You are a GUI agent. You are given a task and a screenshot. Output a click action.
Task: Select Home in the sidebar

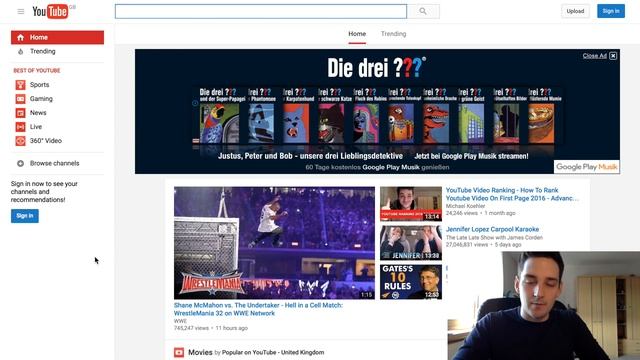[x=58, y=37]
